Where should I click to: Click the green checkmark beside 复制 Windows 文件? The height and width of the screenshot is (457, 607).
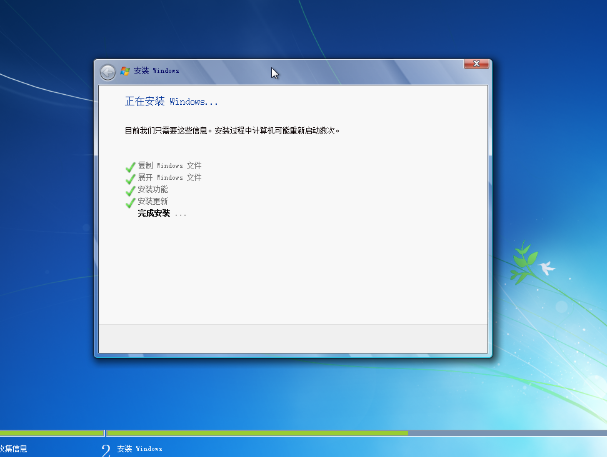click(x=130, y=166)
